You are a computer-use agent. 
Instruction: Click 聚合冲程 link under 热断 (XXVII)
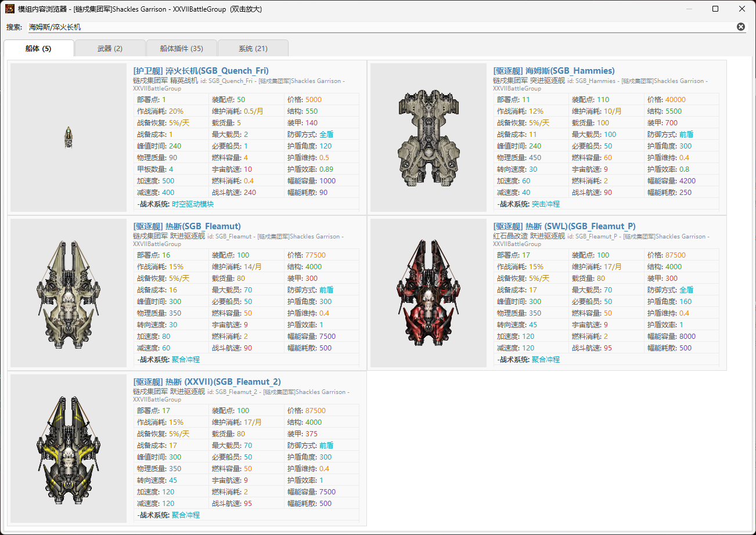point(186,515)
